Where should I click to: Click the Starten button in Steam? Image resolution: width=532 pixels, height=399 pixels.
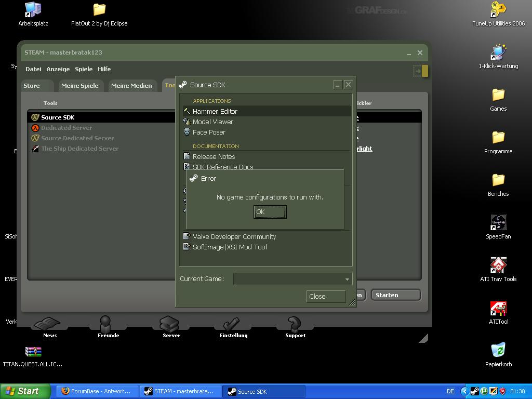pos(396,295)
